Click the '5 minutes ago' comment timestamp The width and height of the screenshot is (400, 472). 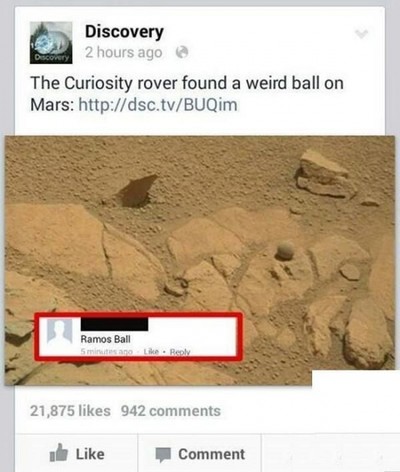107,352
